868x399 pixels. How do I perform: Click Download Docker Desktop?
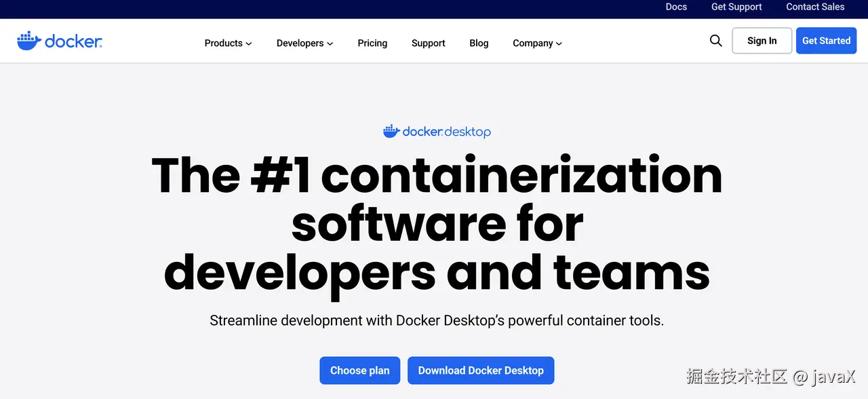click(481, 370)
